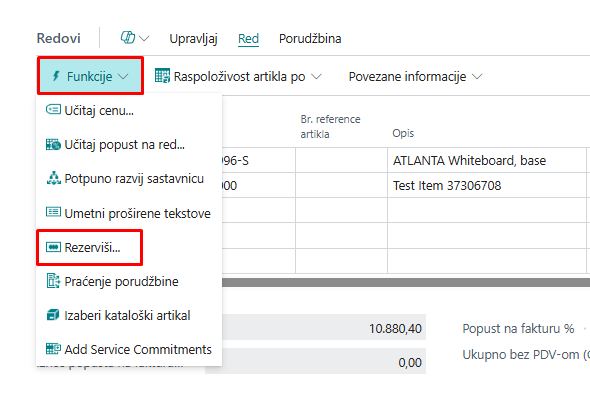Viewport: 590px width, 401px height.
Task: Collapse the Funkcije chevron arrow
Action: click(x=123, y=77)
